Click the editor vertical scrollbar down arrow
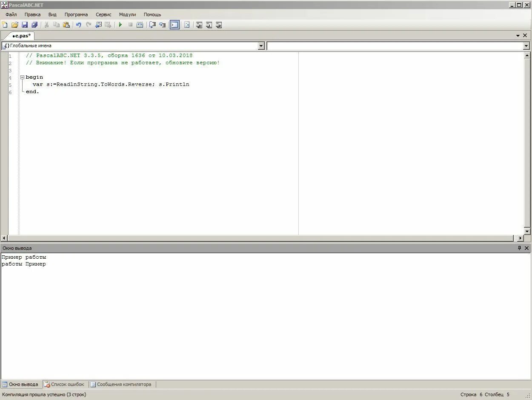This screenshot has height=400, width=532. click(527, 231)
